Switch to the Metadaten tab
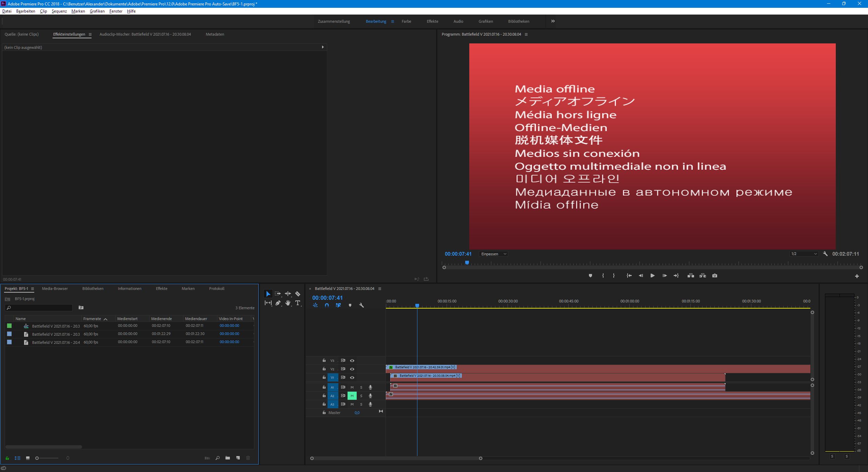Screen dimensions: 868x472 pyautogui.click(x=215, y=34)
